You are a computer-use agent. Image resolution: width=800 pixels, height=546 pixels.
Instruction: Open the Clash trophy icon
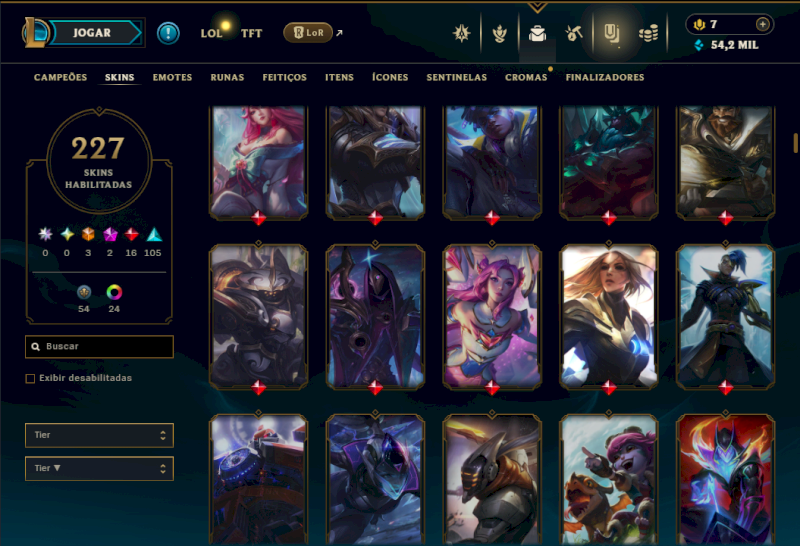[x=499, y=34]
